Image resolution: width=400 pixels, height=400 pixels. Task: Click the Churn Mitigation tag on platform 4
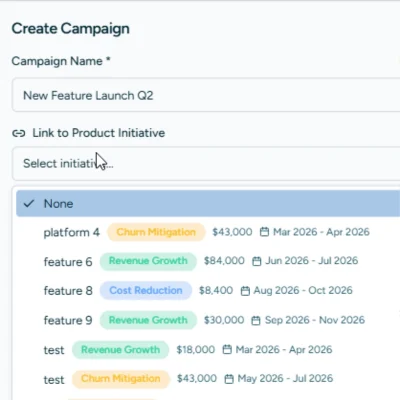[156, 232]
